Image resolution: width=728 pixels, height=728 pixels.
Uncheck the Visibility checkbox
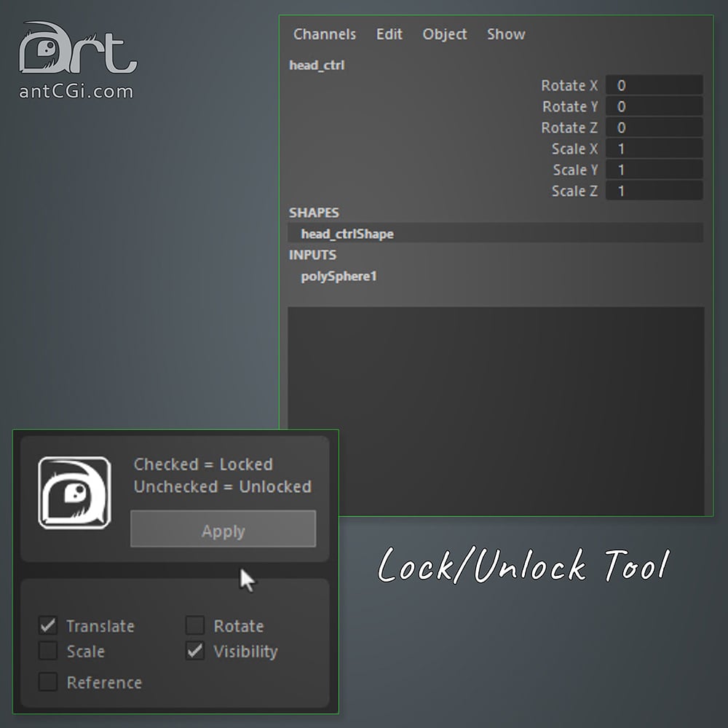tap(195, 651)
